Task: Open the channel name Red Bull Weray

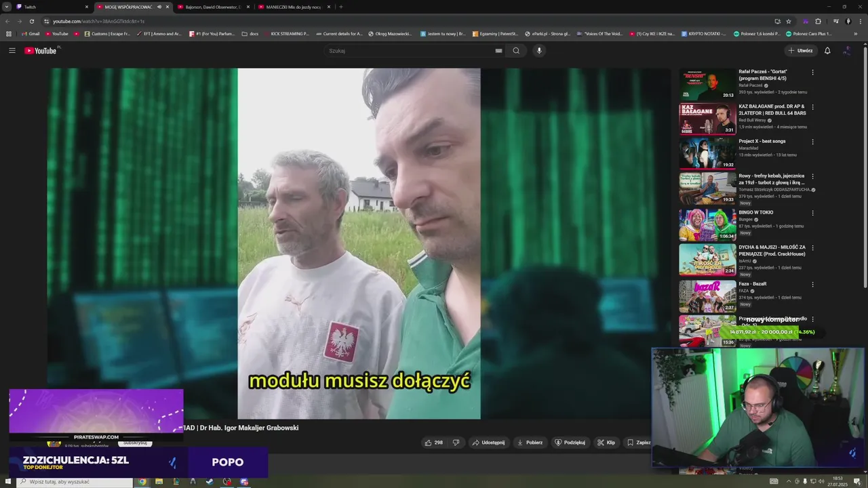Action: click(x=752, y=120)
